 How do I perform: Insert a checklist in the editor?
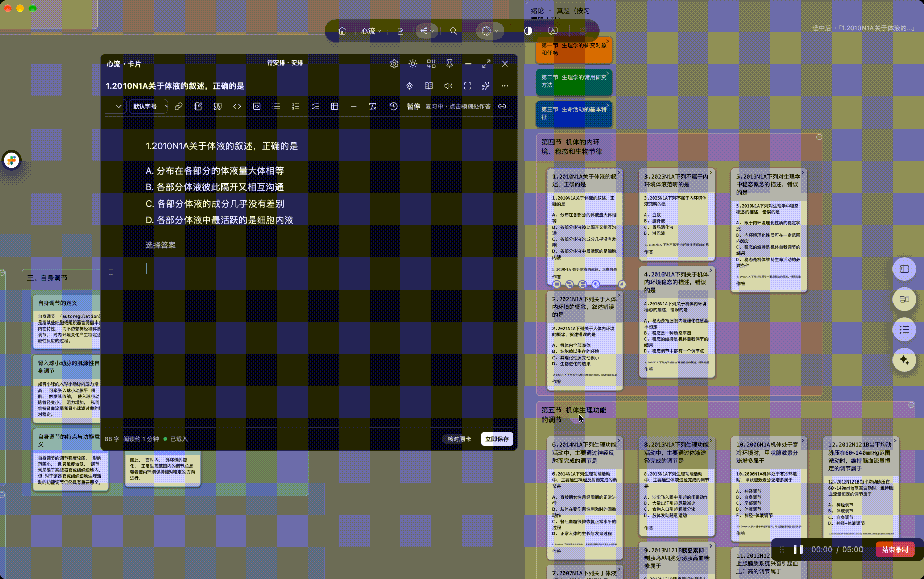pyautogui.click(x=315, y=106)
